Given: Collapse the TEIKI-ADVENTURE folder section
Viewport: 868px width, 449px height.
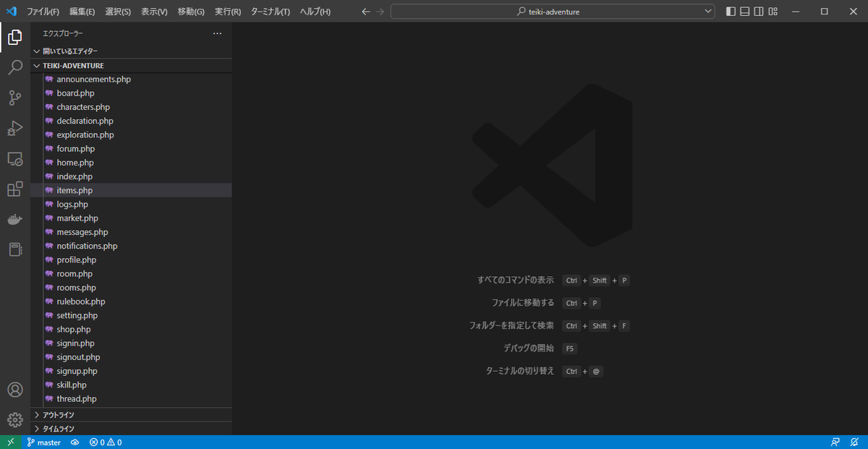Looking at the screenshot, I should point(131,65).
